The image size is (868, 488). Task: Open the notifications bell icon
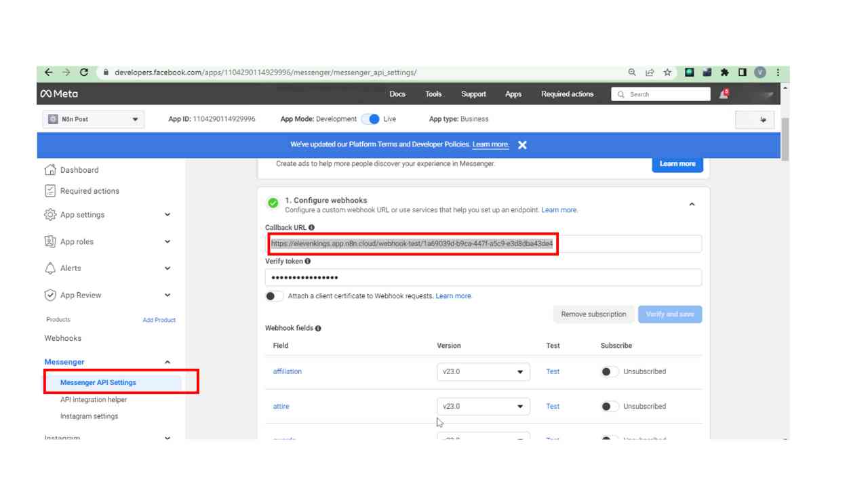pyautogui.click(x=724, y=94)
